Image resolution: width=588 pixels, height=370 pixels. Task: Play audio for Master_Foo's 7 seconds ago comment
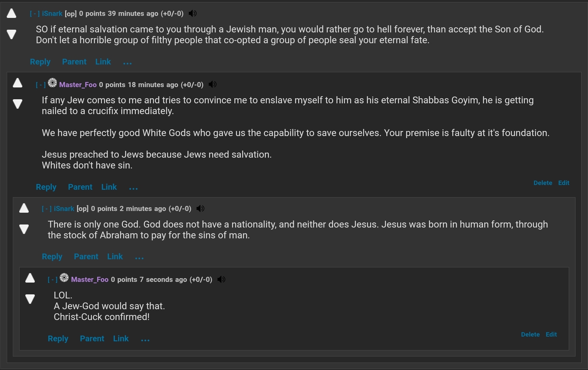tap(221, 280)
